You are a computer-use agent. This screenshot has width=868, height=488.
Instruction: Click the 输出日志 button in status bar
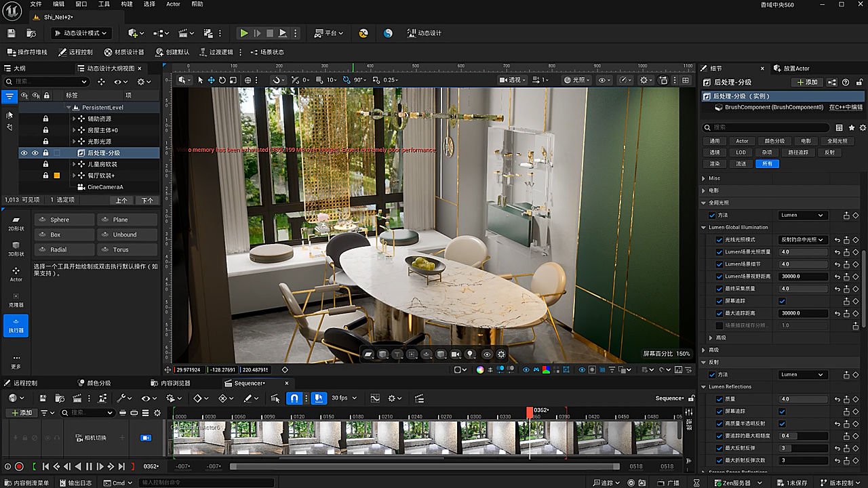tap(75, 483)
